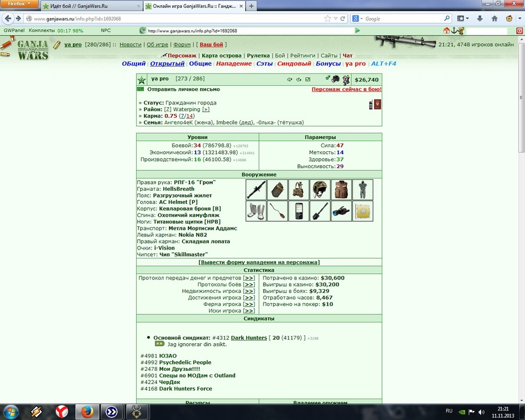Image resolution: width=525 pixels, height=420 pixels.
Task: Bookmark this page with the star icon
Action: click(327, 19)
